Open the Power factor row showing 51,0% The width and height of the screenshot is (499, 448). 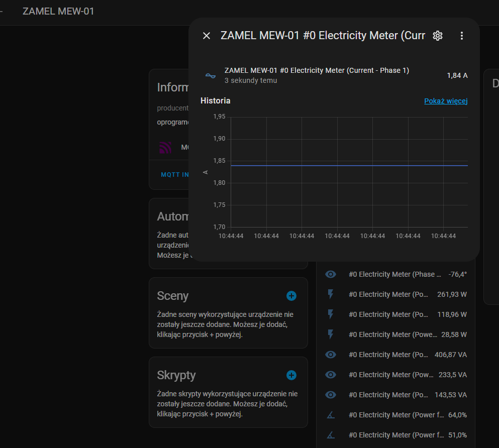click(396, 435)
